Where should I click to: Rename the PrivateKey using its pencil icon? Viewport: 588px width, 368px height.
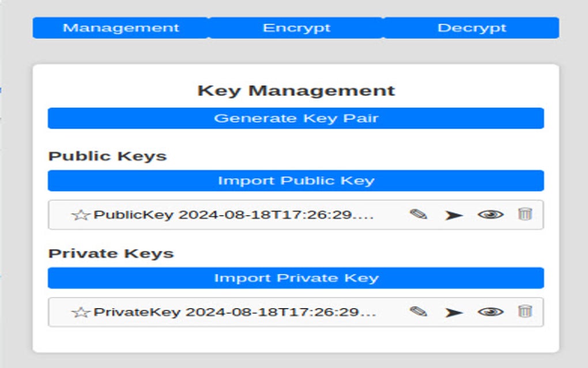[x=418, y=312]
